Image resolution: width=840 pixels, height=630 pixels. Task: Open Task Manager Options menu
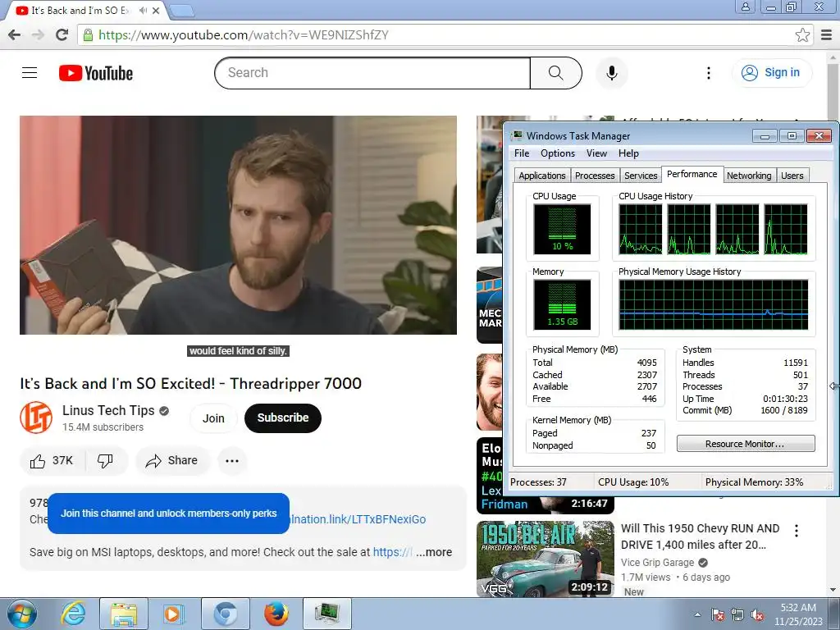tap(558, 153)
